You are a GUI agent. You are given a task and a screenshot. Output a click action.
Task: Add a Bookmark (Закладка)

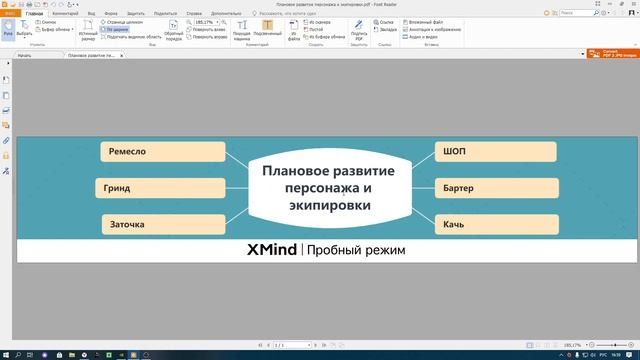[385, 29]
